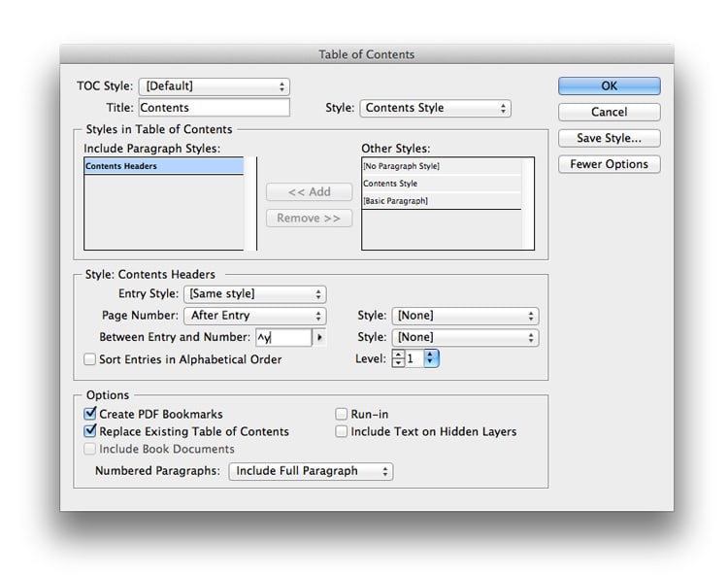Click the Remove >> button
Screen dimensions: 728x575
[310, 218]
